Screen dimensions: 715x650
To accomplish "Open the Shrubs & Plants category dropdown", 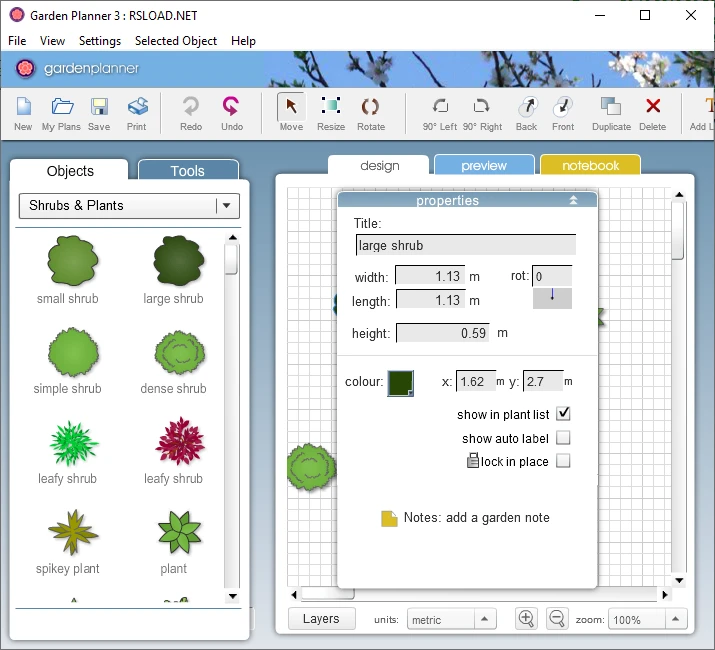I will coord(228,206).
